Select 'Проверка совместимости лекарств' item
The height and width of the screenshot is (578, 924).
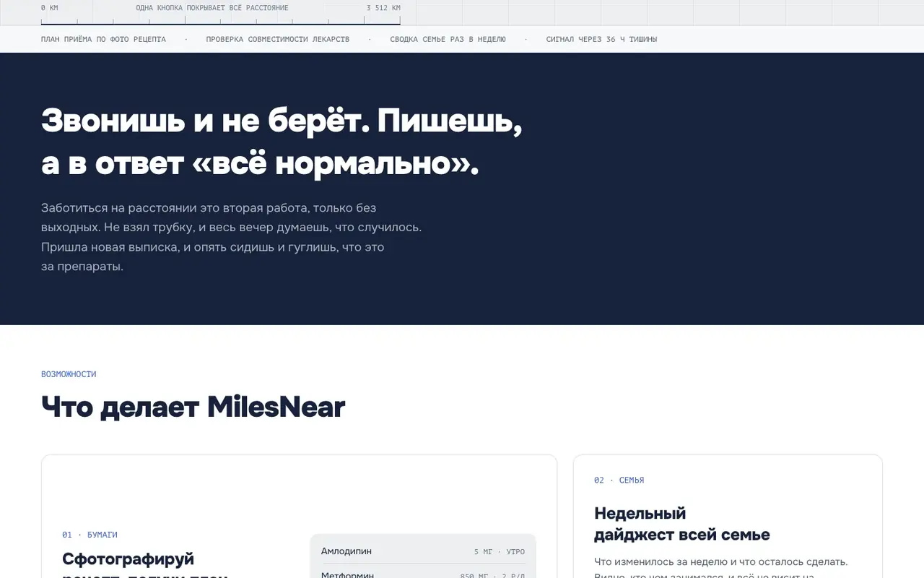click(x=278, y=39)
